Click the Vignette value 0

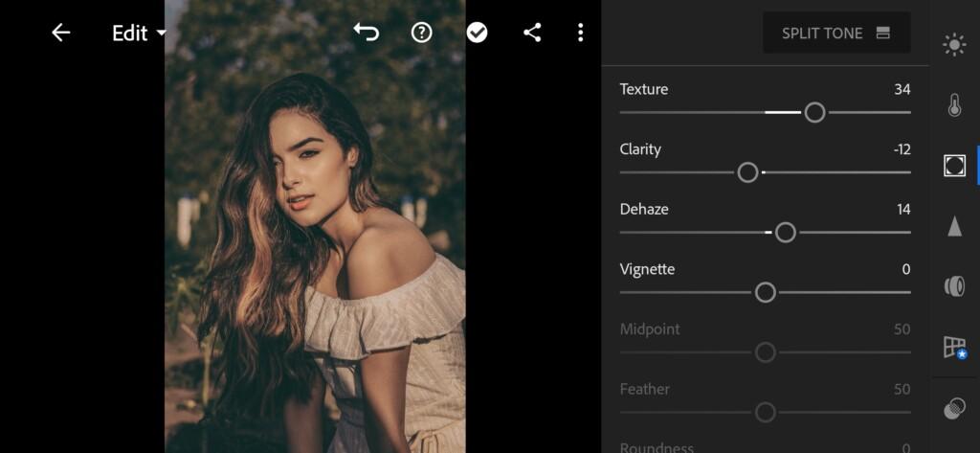(906, 270)
